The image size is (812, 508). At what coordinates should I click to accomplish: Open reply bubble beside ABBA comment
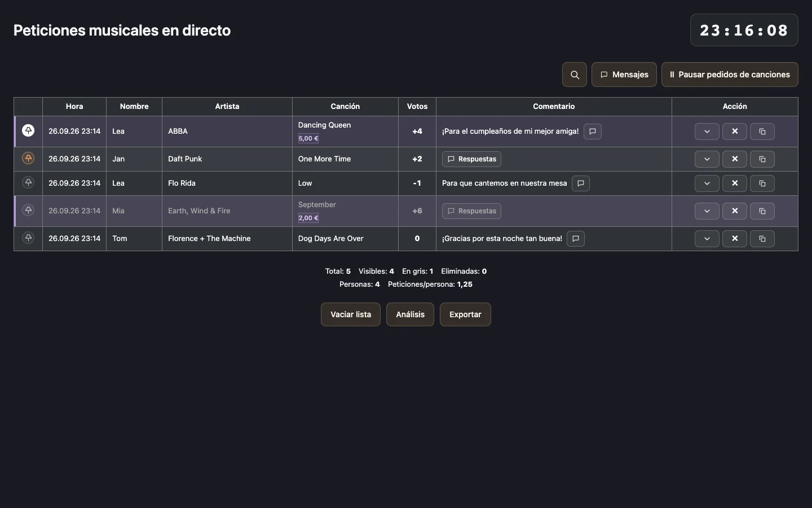pos(593,132)
